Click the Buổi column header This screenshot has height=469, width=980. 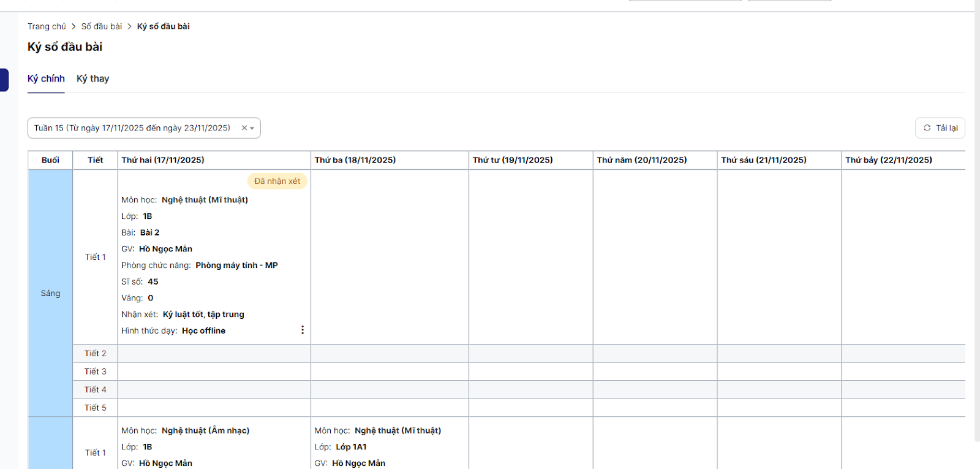50,160
